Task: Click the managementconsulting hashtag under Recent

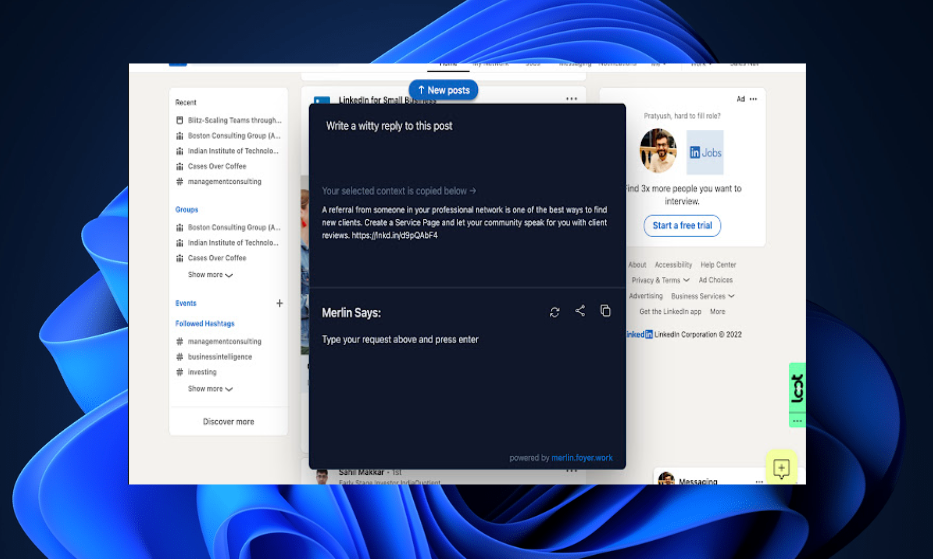Action: point(224,182)
